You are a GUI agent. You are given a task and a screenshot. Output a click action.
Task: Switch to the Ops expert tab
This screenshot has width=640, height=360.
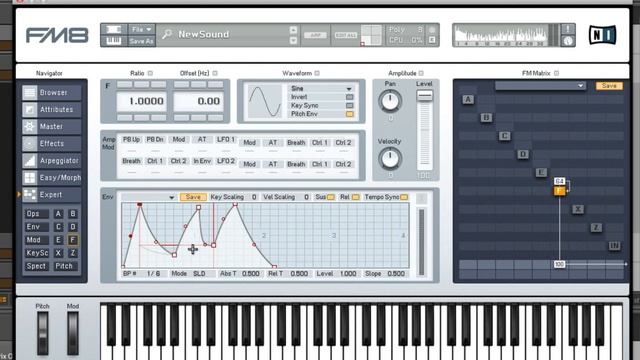coord(36,214)
